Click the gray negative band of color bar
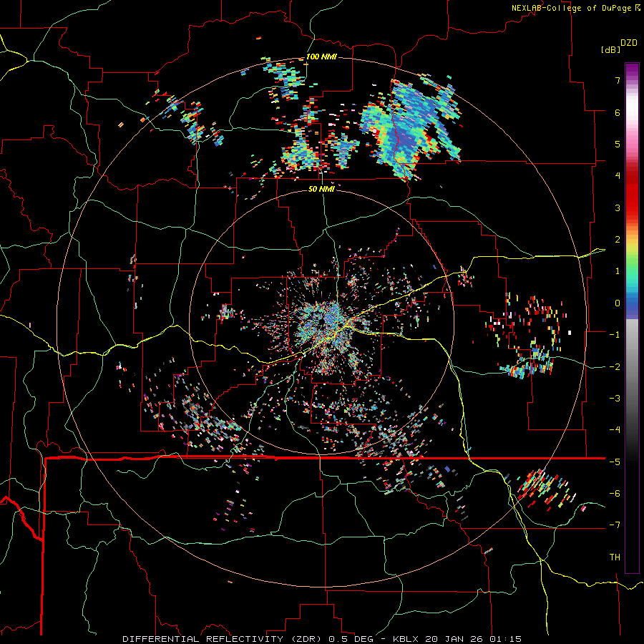 pos(632,370)
